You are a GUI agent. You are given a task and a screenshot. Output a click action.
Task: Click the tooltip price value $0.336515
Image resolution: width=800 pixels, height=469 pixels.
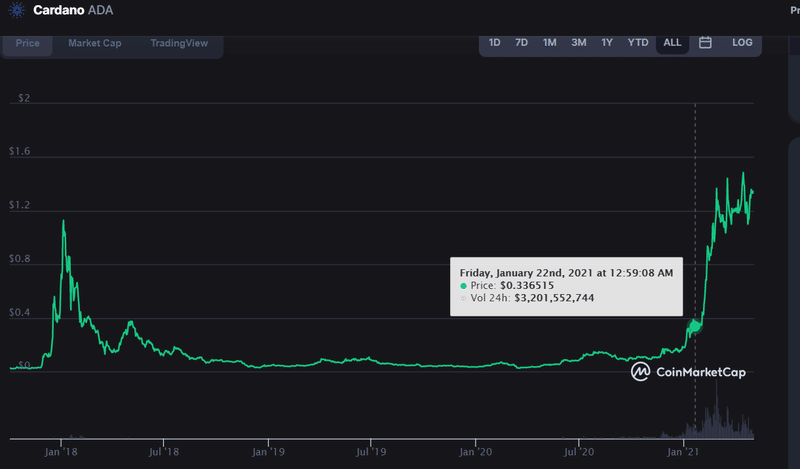pyautogui.click(x=527, y=285)
